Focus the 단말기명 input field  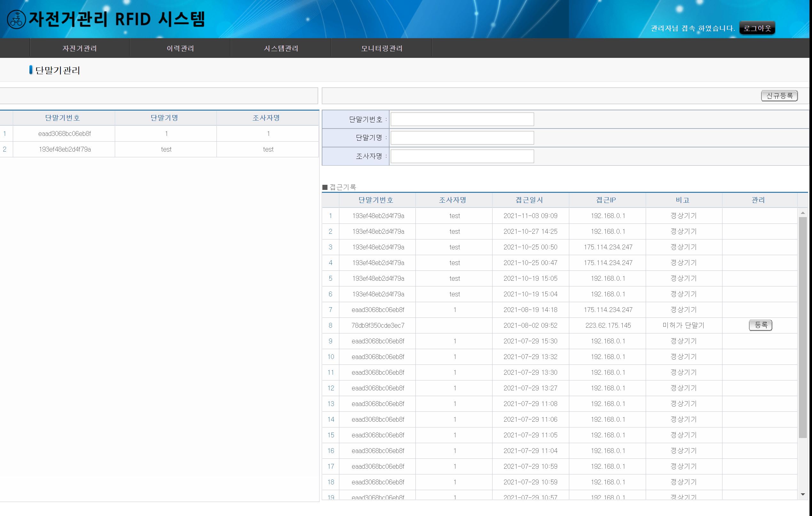point(462,138)
